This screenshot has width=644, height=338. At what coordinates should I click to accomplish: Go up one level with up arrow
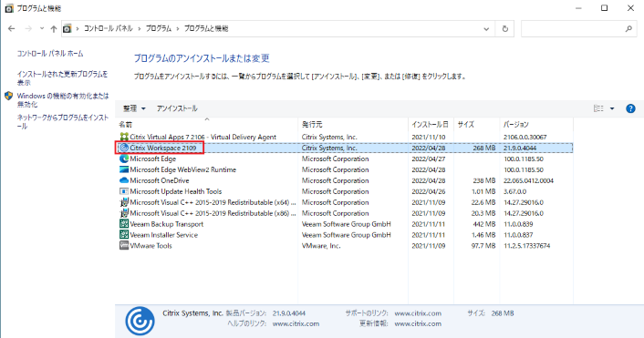(x=54, y=29)
